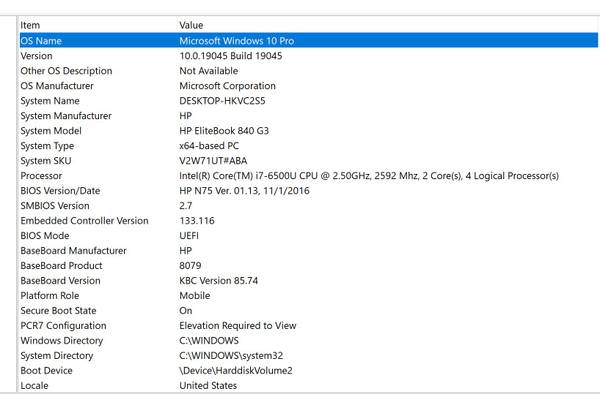Image resolution: width=600 pixels, height=394 pixels.
Task: Click the Item column header
Action: pyautogui.click(x=30, y=25)
